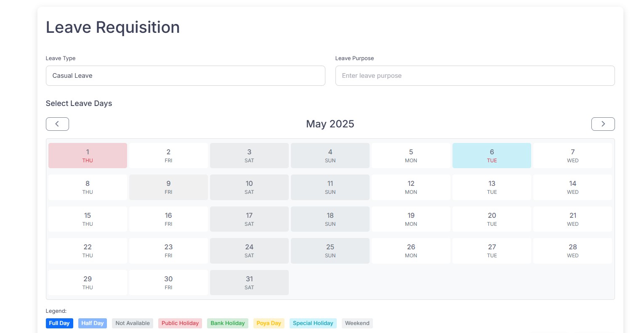The height and width of the screenshot is (333, 644).
Task: Select Friday May 30 date cell
Action: (168, 283)
